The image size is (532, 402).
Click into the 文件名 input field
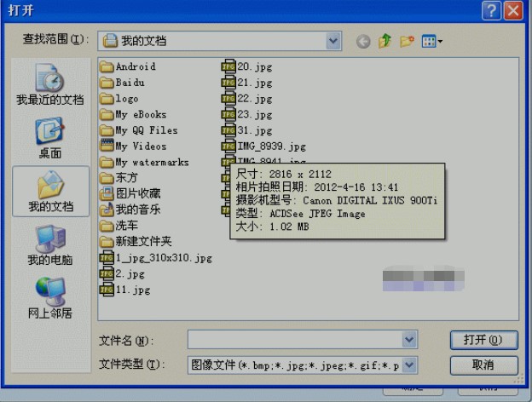(295, 340)
